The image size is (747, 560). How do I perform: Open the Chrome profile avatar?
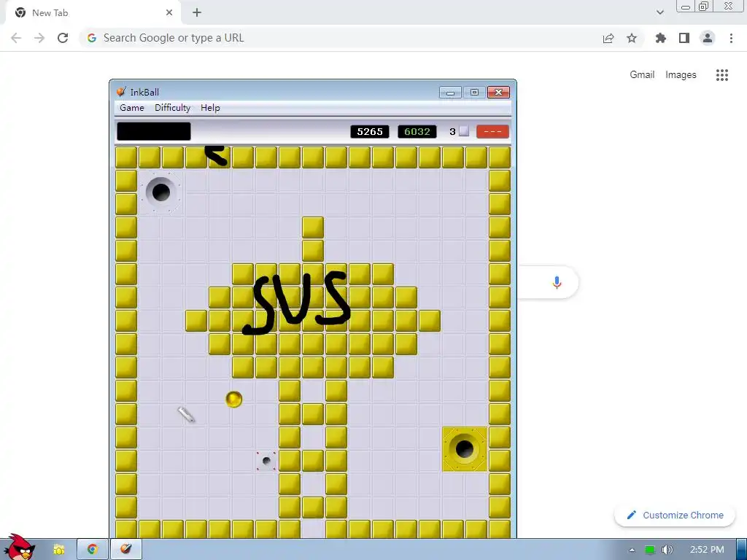click(708, 38)
